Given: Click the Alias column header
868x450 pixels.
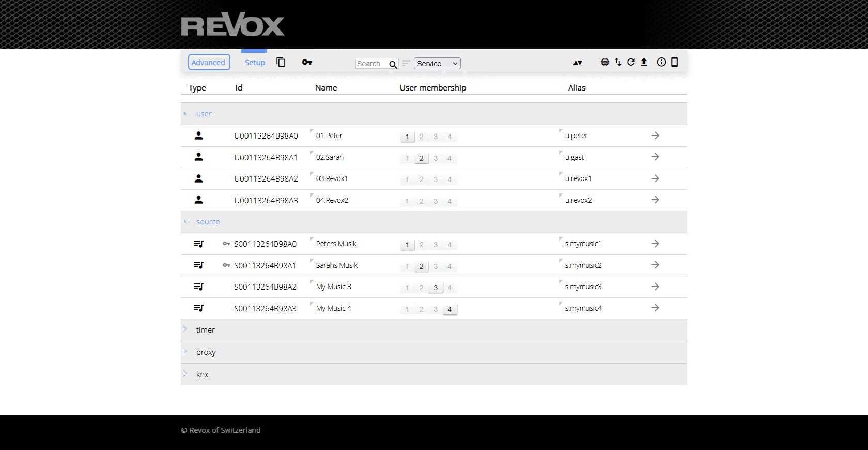Looking at the screenshot, I should point(577,88).
